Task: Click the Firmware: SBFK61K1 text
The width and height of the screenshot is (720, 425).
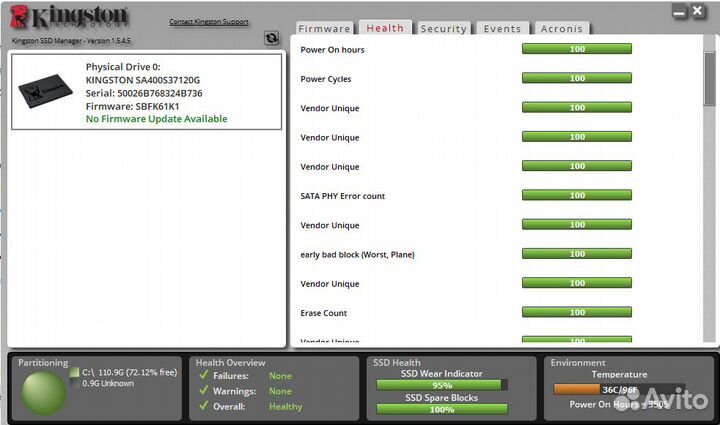Action: 132,106
